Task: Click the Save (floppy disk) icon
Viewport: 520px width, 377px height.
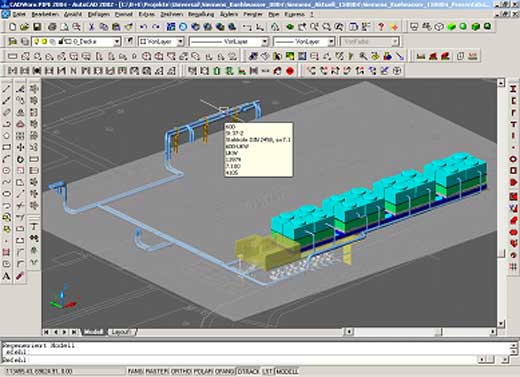Action: click(37, 27)
